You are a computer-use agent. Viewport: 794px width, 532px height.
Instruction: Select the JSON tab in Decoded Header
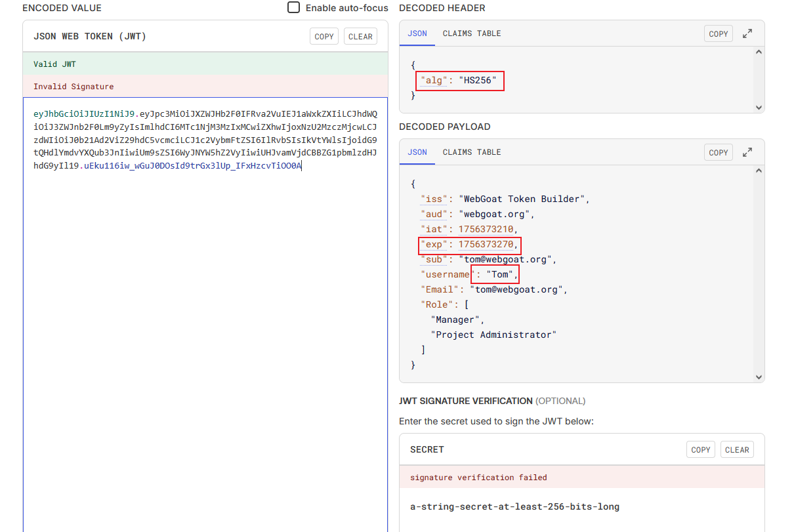click(417, 33)
